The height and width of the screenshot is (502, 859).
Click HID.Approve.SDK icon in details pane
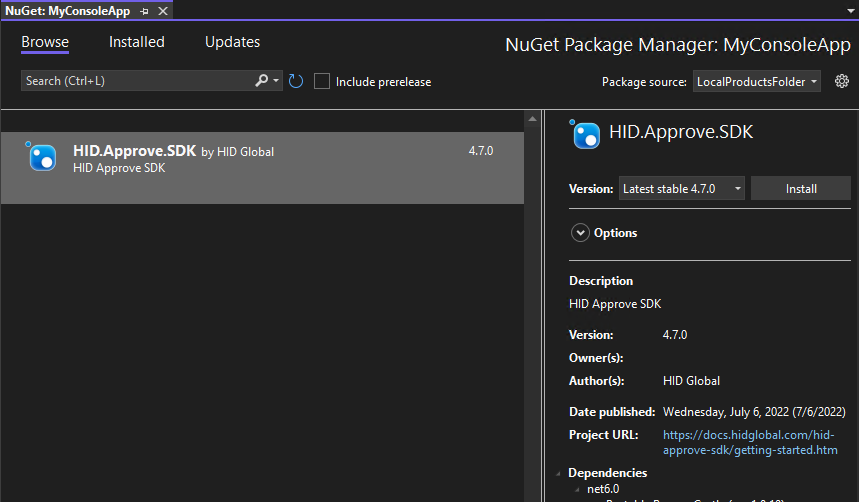[x=585, y=134]
